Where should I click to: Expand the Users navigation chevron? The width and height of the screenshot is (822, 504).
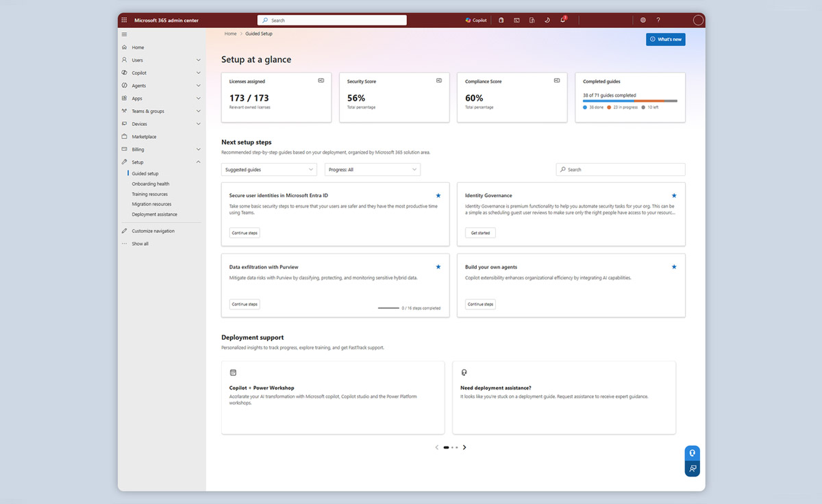point(199,60)
